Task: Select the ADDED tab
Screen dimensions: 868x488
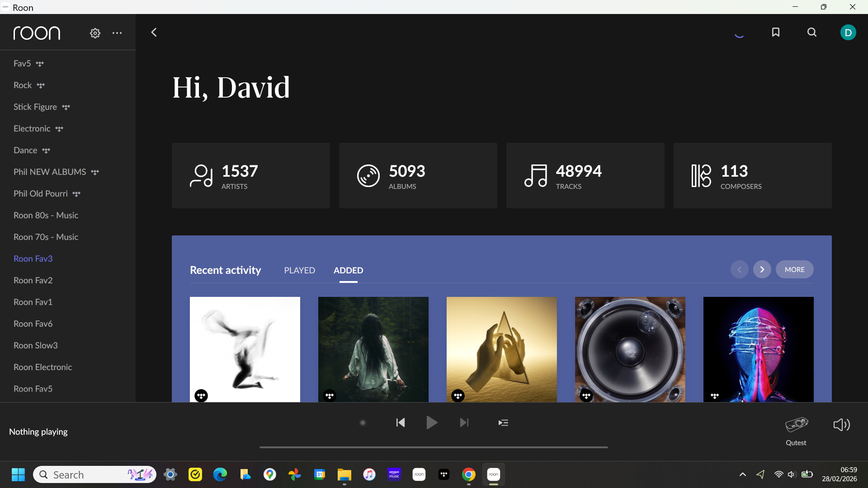Action: 348,270
